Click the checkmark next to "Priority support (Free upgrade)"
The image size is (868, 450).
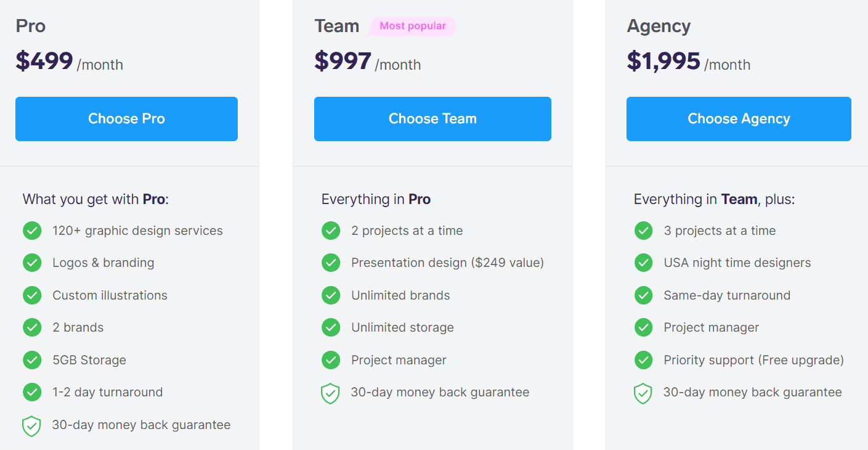coord(643,359)
